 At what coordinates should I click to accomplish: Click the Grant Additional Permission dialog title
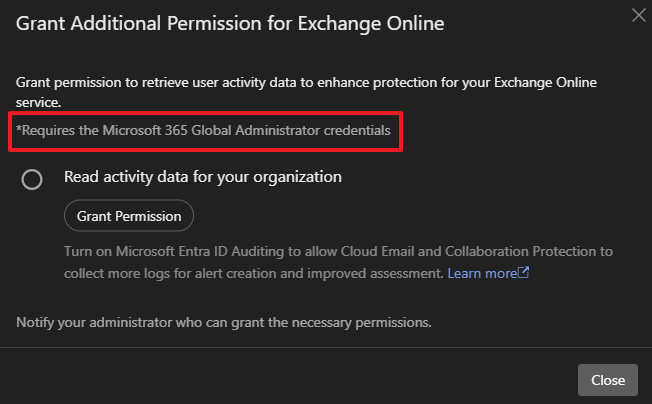(230, 21)
